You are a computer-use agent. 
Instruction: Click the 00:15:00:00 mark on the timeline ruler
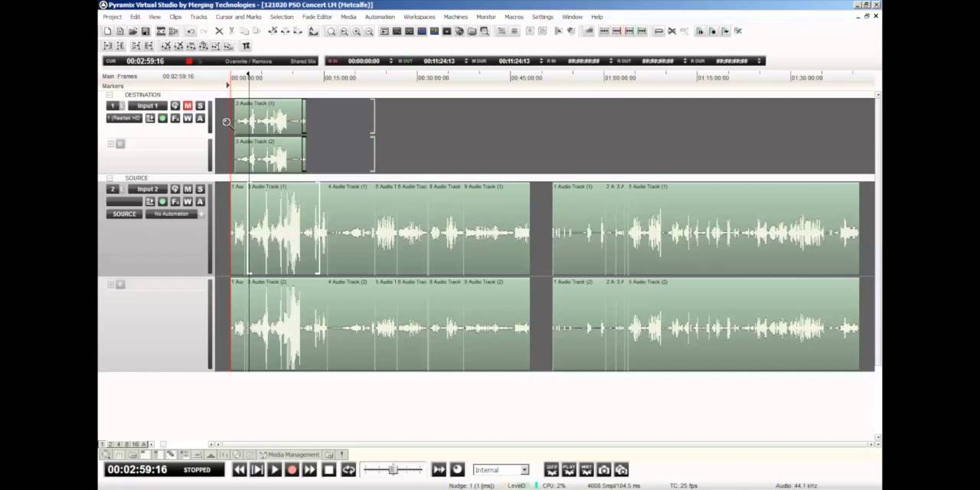tap(340, 78)
